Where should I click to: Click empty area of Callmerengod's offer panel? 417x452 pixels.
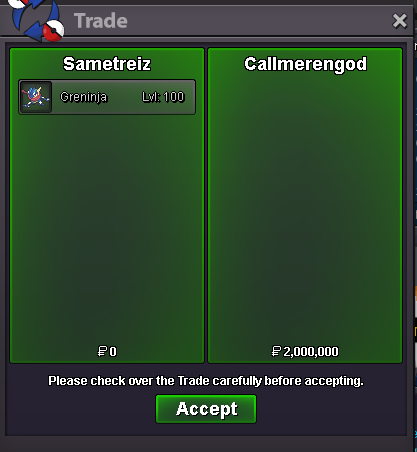point(305,207)
